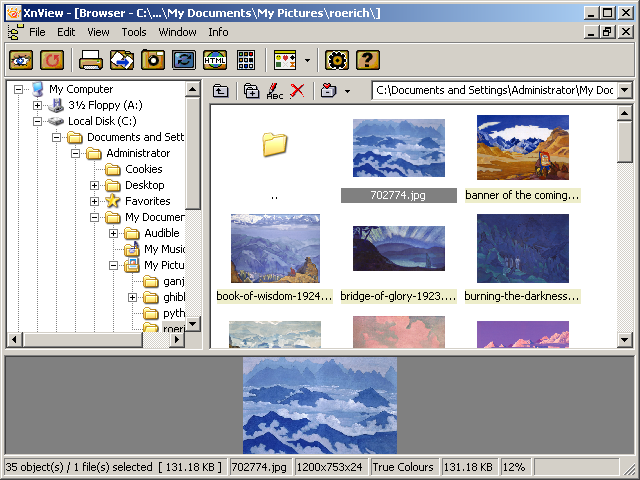Click the HTML web page creation icon
Viewport: 640px width, 480px height.
pyautogui.click(x=215, y=60)
